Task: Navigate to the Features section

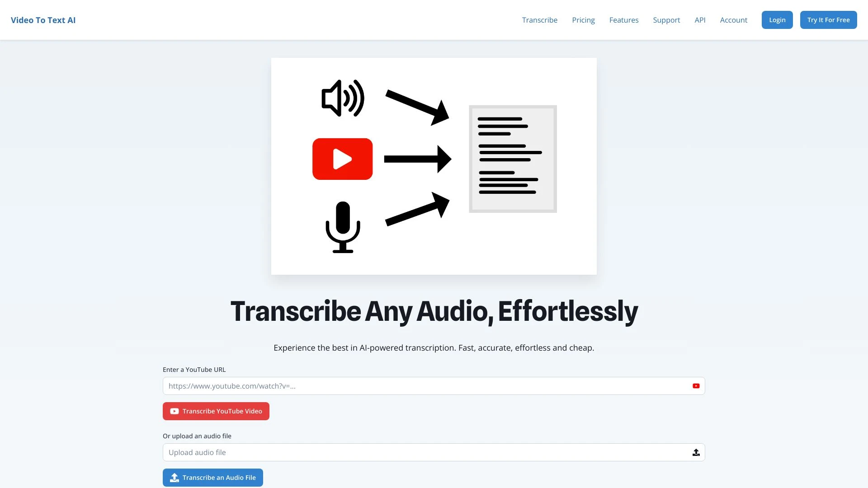Action: pyautogui.click(x=624, y=20)
